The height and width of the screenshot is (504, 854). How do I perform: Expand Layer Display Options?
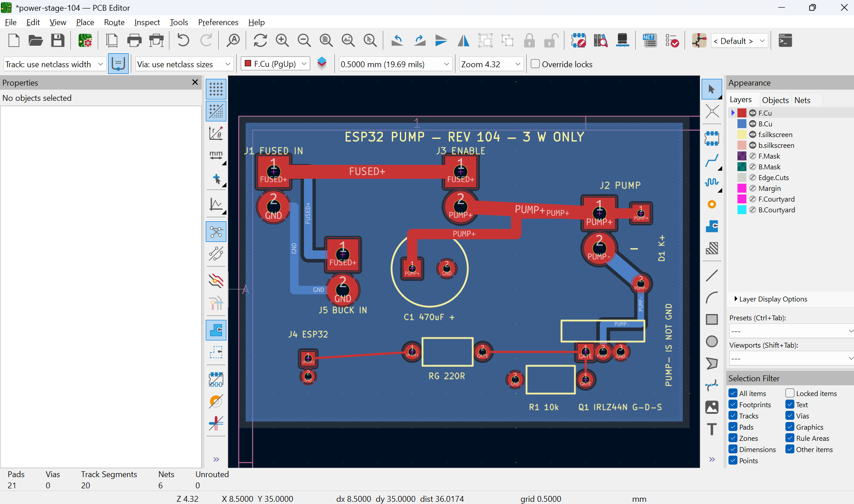click(770, 299)
